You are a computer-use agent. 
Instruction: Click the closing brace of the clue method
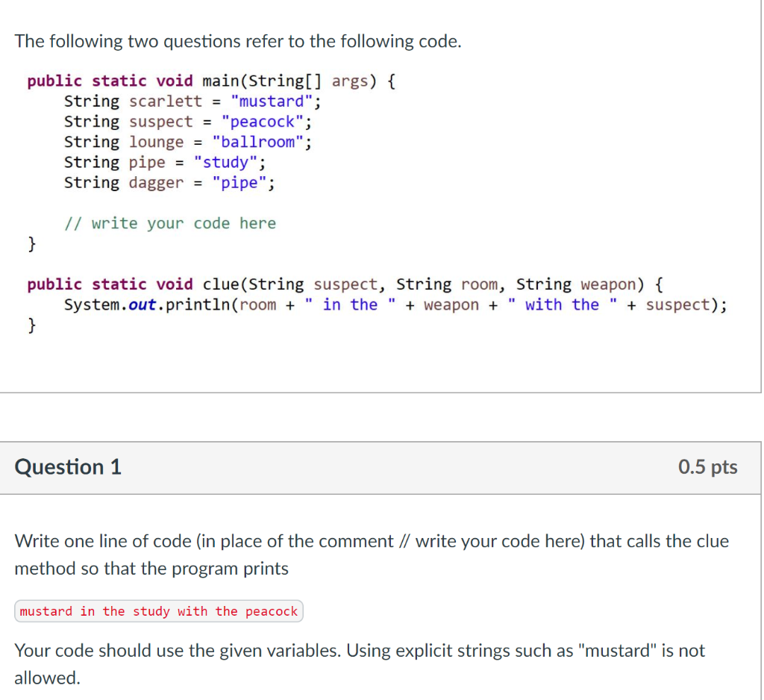tap(31, 325)
